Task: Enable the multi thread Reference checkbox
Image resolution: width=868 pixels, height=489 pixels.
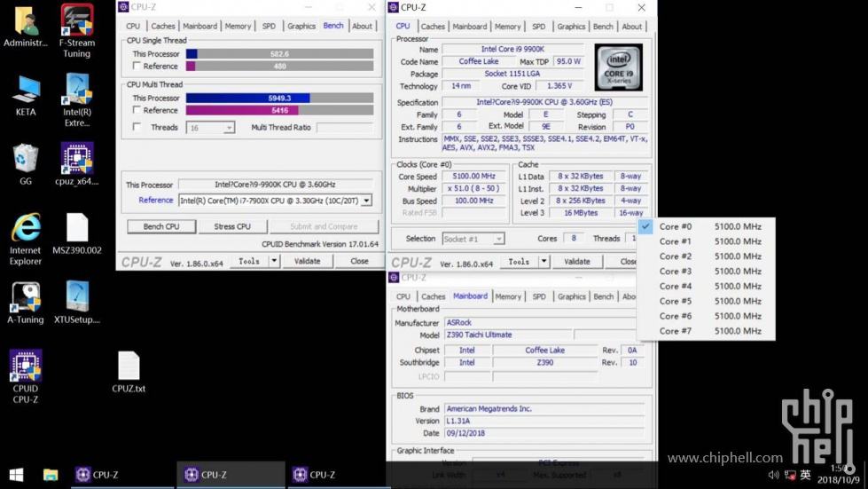Action: pos(137,110)
